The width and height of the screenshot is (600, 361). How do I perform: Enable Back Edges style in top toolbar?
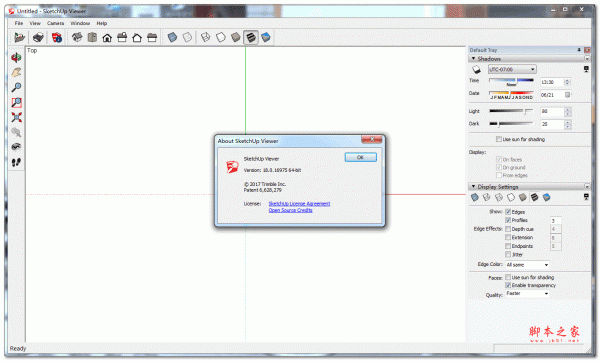(x=187, y=38)
